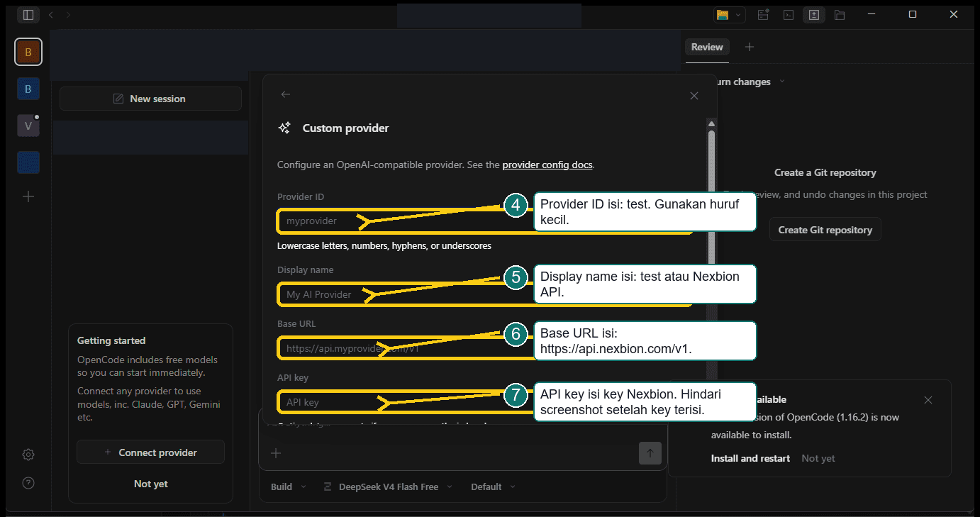This screenshot has width=980, height=517.
Task: Toggle the file tree panel icon
Action: point(840,14)
